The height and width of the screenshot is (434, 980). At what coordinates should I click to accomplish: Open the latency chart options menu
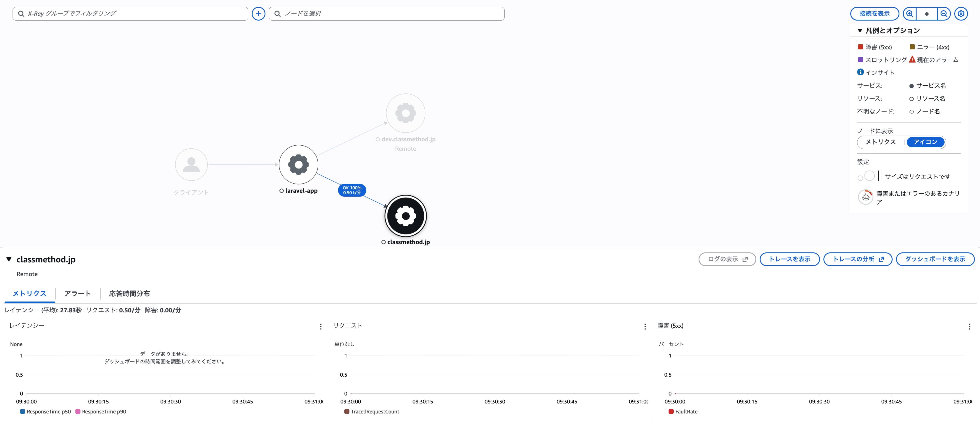(x=320, y=326)
